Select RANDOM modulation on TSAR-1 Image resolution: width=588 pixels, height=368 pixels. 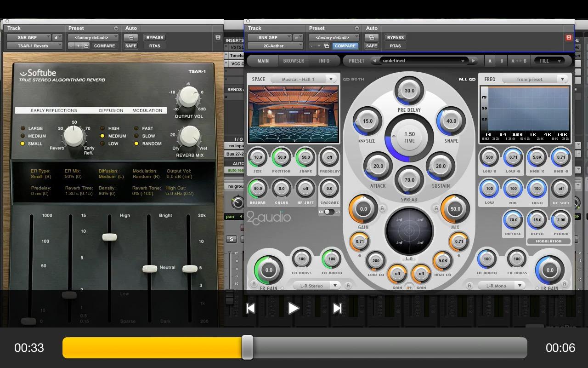pyautogui.click(x=136, y=144)
